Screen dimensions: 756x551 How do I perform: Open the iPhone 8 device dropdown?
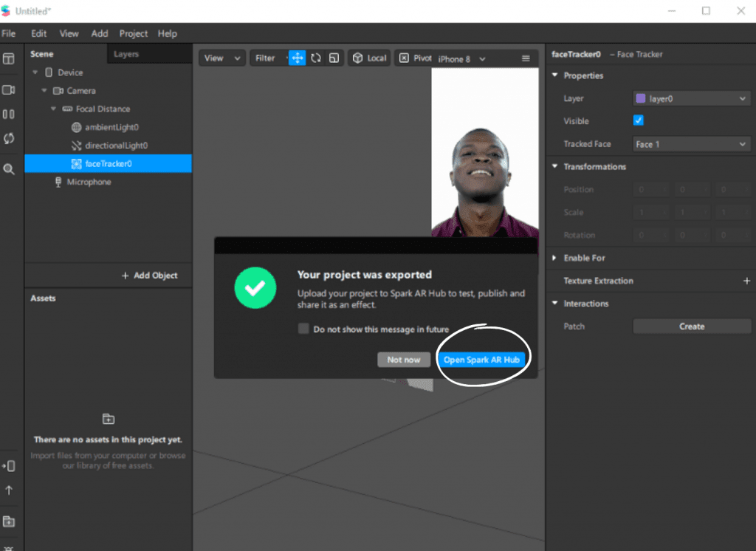pos(461,59)
